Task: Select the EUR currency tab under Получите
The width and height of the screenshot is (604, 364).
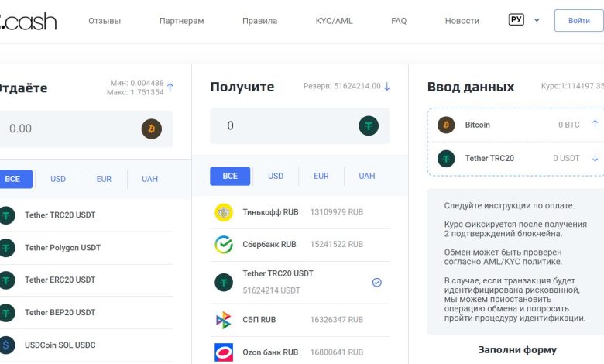Action: [x=321, y=177]
